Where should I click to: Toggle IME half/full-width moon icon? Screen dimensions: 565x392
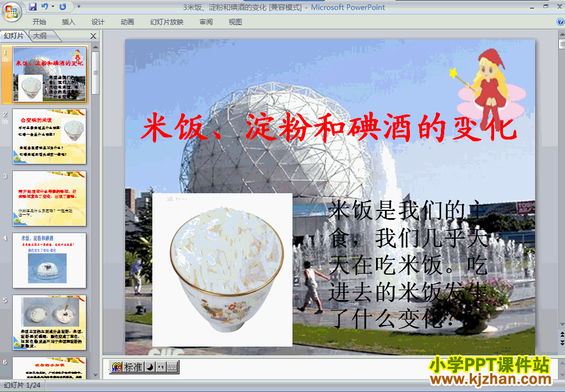(x=150, y=367)
